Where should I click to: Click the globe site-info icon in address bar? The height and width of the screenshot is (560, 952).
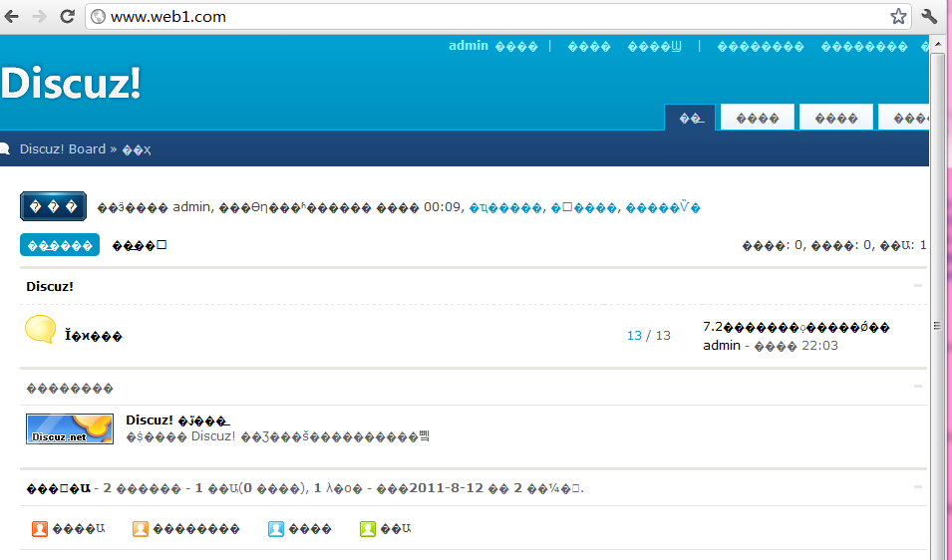point(98,16)
